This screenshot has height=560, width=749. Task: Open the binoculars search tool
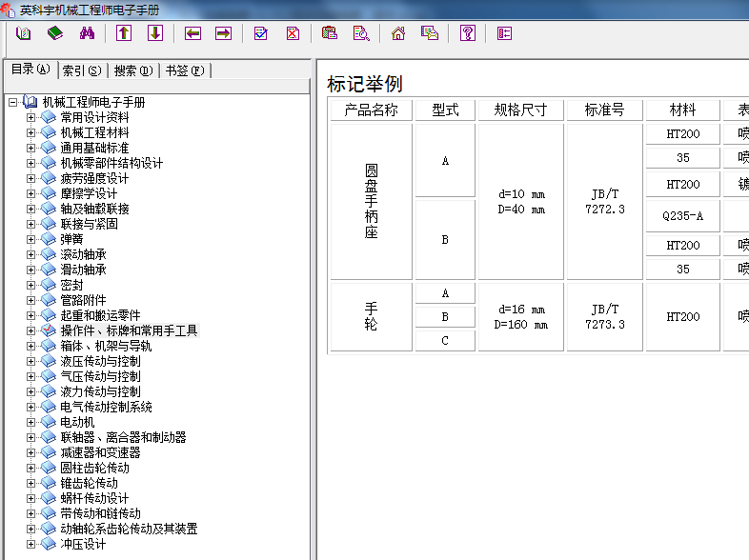coord(87,33)
